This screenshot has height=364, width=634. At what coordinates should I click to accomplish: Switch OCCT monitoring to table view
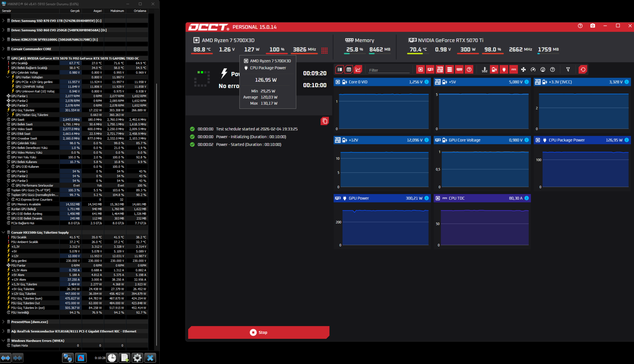[349, 70]
